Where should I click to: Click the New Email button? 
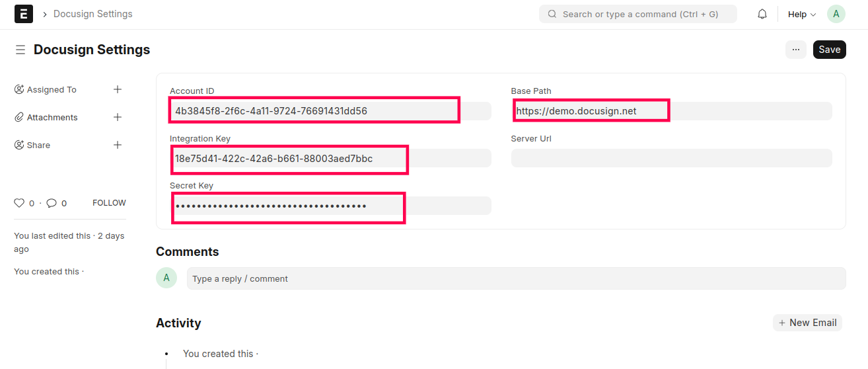[x=807, y=323]
